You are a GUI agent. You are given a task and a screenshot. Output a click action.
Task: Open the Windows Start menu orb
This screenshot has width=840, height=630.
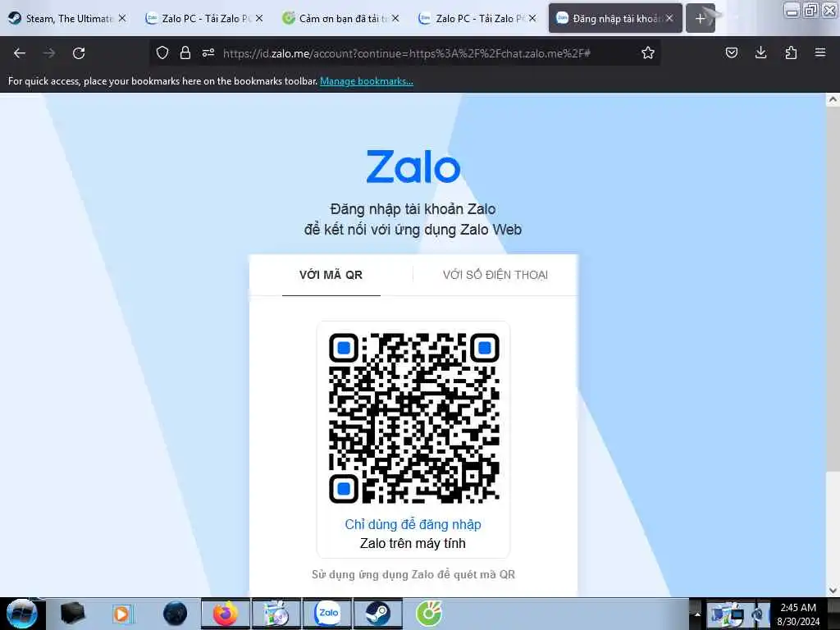22,614
